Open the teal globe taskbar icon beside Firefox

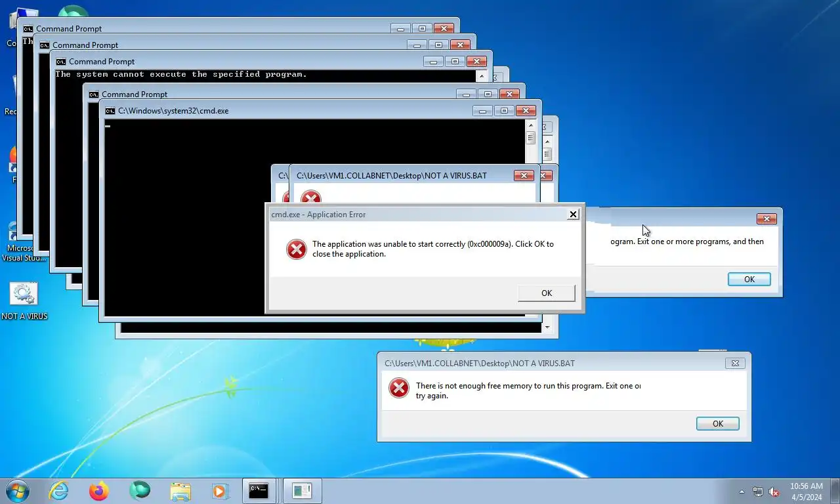[139, 490]
